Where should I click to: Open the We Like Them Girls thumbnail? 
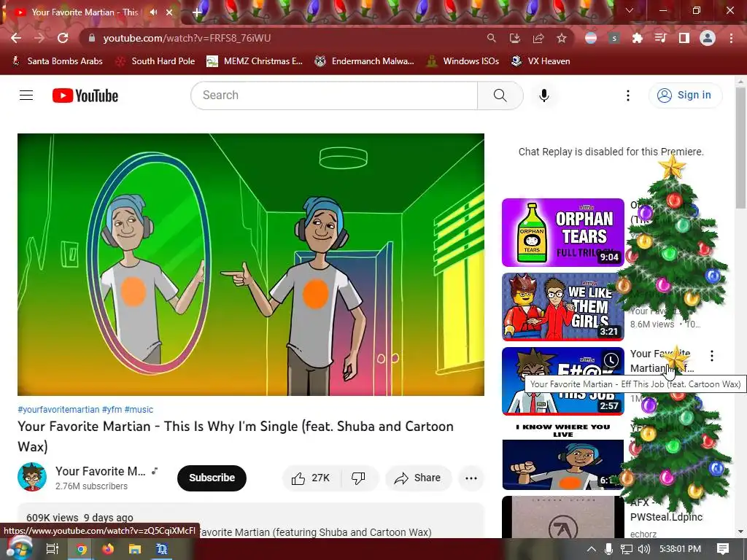coord(562,307)
